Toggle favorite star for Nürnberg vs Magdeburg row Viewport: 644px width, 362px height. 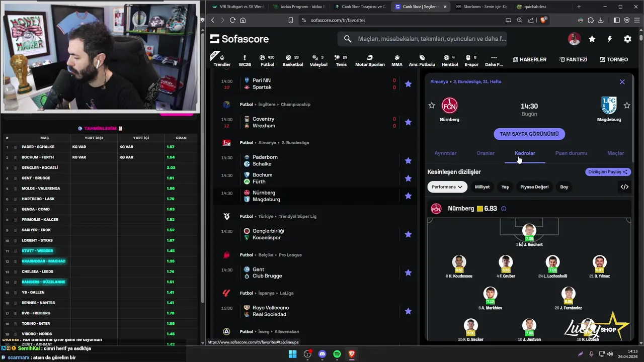pos(408,196)
